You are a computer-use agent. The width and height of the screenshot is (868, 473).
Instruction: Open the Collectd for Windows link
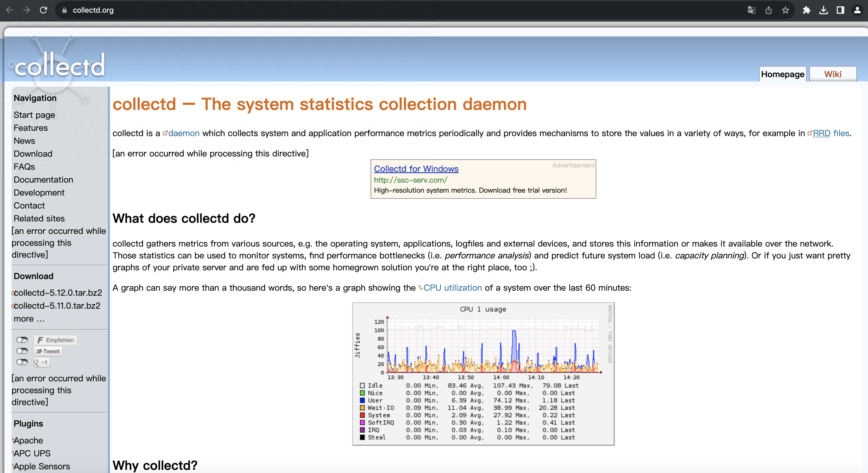416,169
